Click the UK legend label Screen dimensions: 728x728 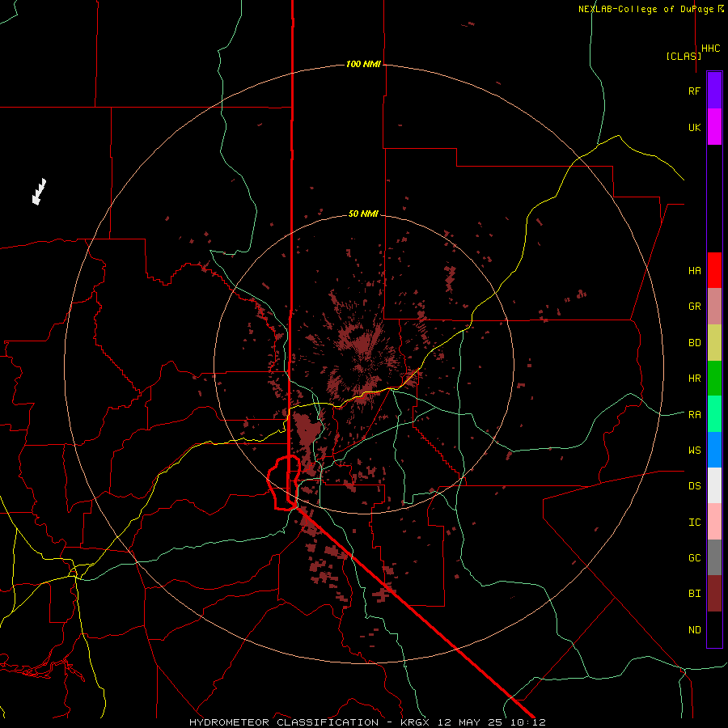[694, 127]
